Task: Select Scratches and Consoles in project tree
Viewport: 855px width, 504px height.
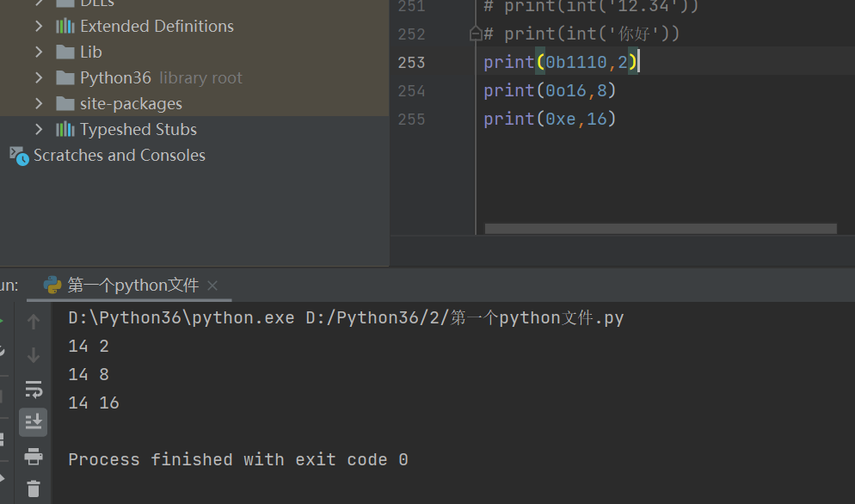Action: [x=120, y=155]
